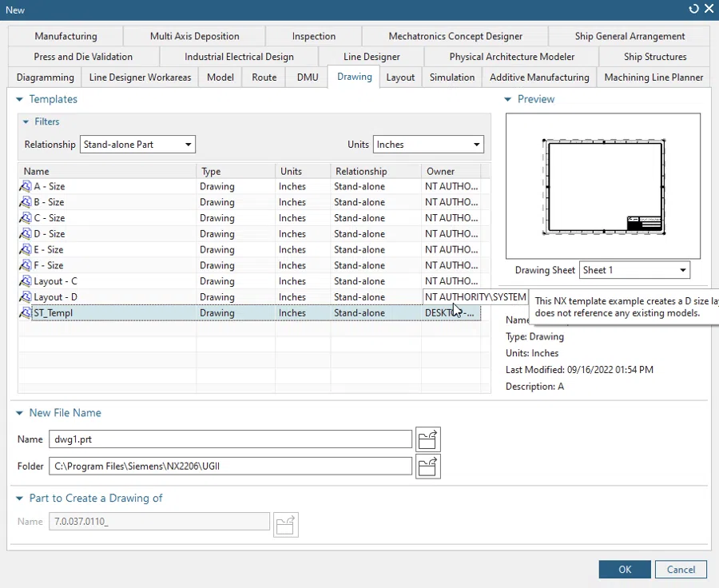Click the F - Size template icon

(26, 265)
